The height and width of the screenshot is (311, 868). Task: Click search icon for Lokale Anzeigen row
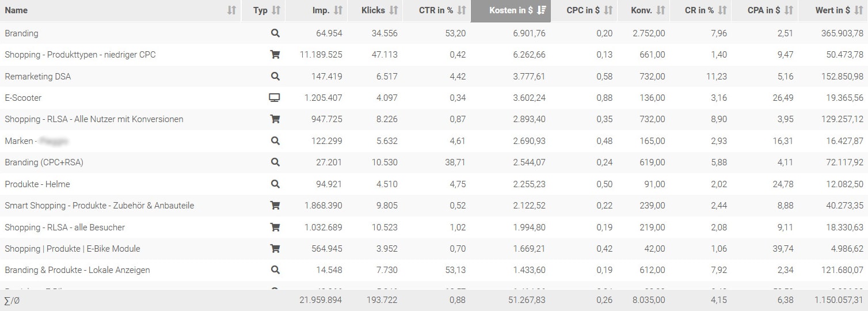(275, 270)
